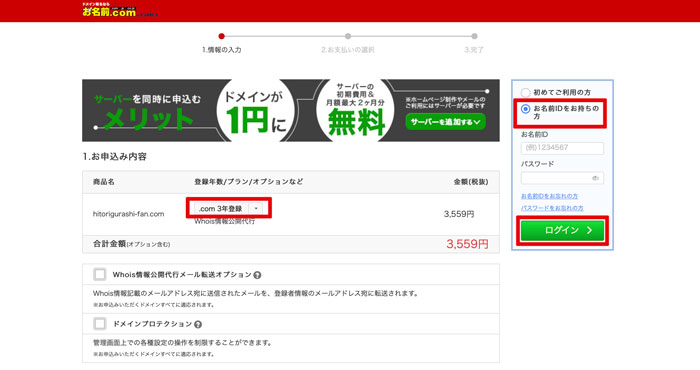This screenshot has height=370, width=700.
Task: Focus the パスワード input field
Action: pyautogui.click(x=562, y=178)
